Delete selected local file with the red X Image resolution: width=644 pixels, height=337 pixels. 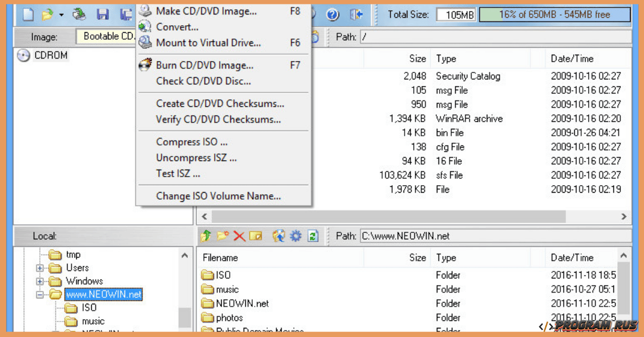tap(238, 236)
